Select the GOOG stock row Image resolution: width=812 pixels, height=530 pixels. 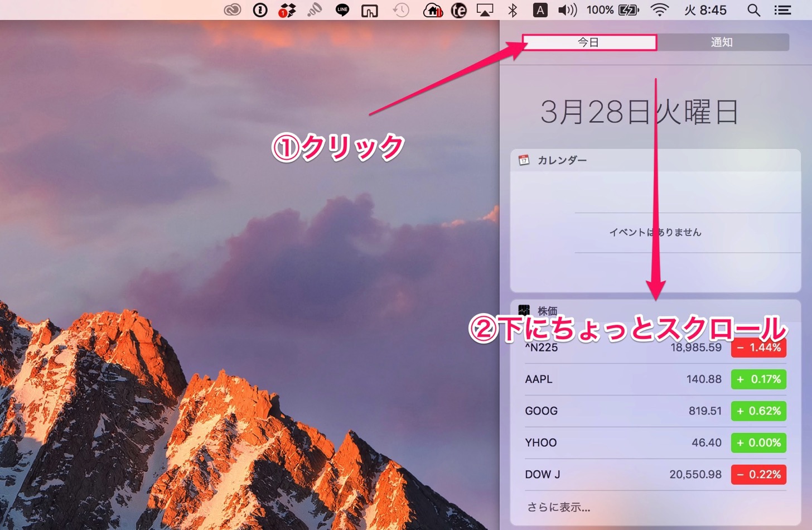pos(655,411)
